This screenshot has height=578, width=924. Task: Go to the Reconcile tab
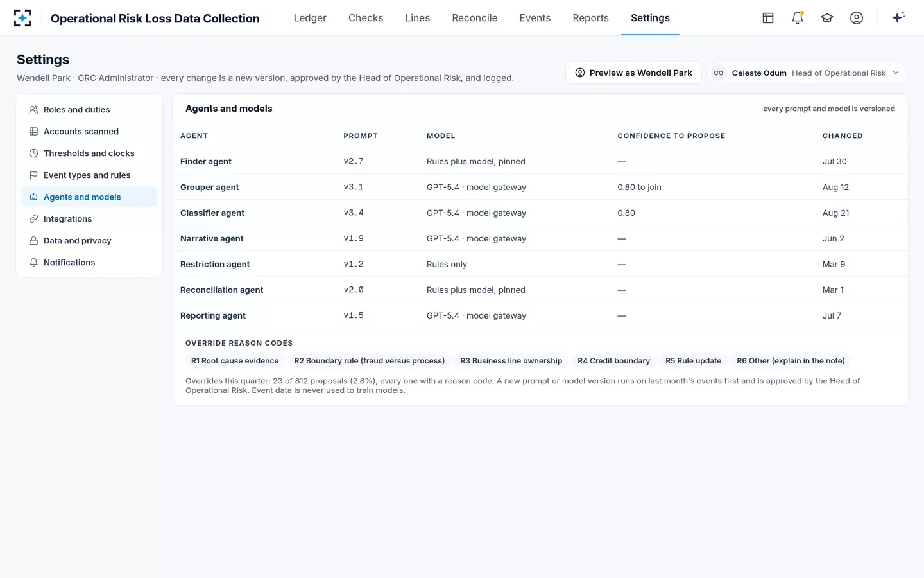(x=475, y=18)
